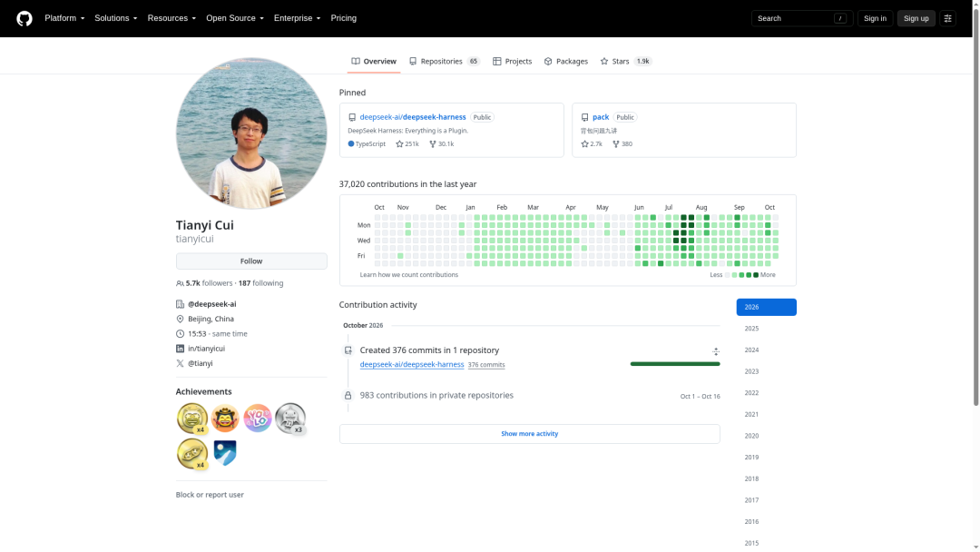Open the YOLO achievement badge
The height and width of the screenshot is (552, 980).
(258, 418)
